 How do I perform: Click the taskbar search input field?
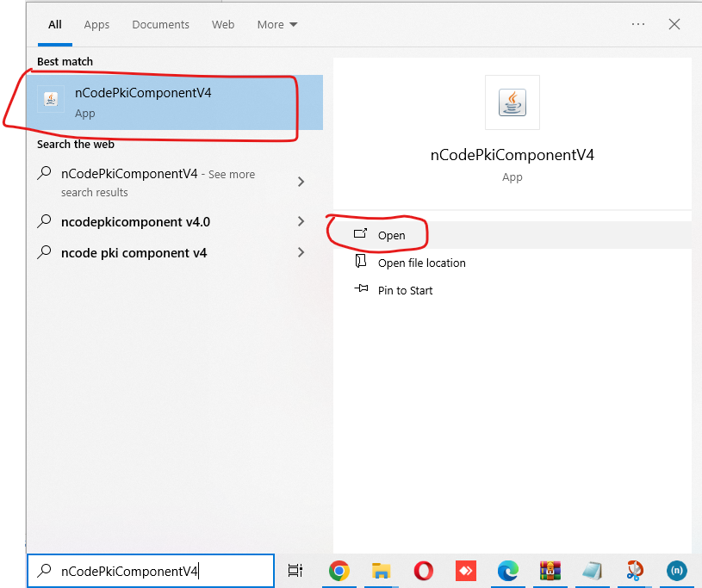click(x=151, y=571)
